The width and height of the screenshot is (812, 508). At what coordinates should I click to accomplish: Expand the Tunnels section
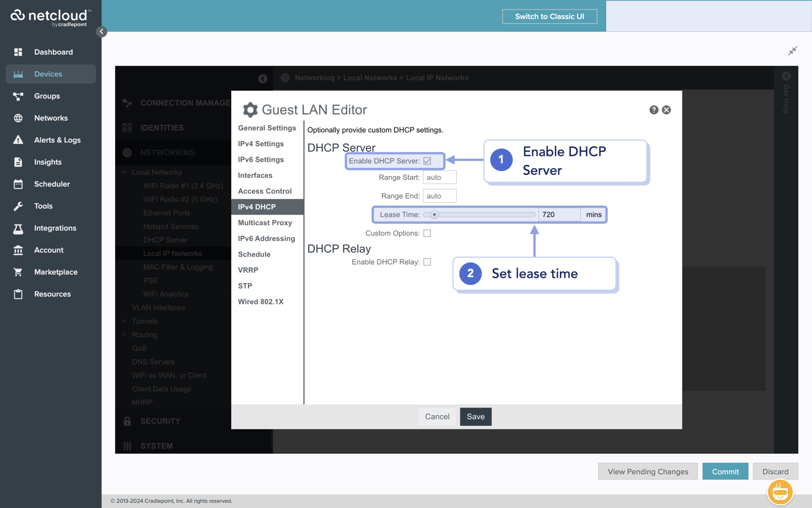(x=125, y=321)
